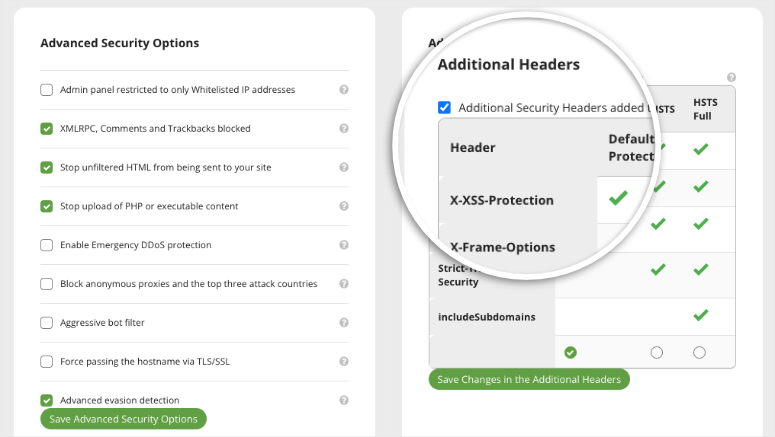Select the HSTS radio button in middle column
Image resolution: width=775 pixels, height=437 pixels.
656,352
